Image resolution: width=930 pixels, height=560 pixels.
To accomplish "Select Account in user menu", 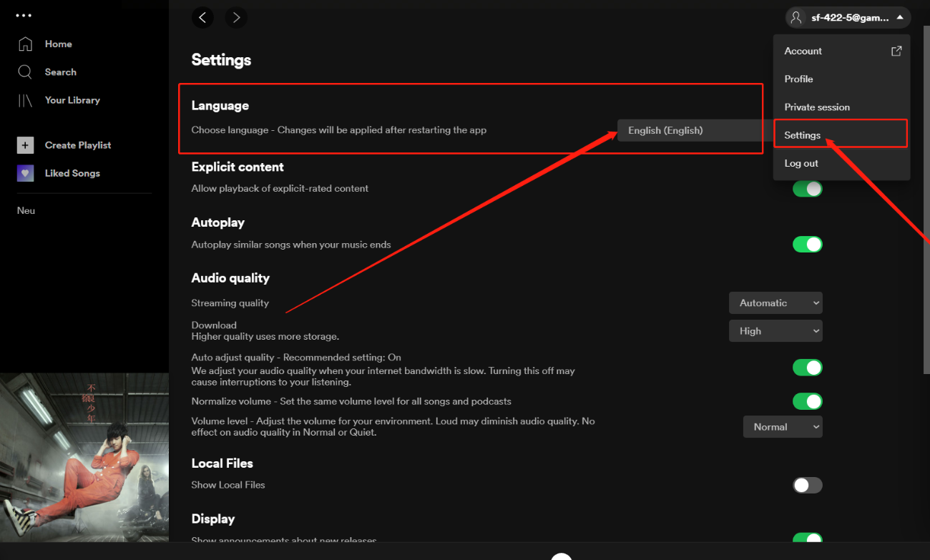I will 841,51.
